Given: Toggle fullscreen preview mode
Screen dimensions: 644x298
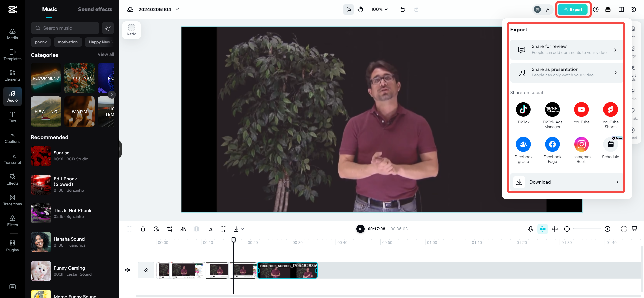Looking at the screenshot, I should coord(624,229).
